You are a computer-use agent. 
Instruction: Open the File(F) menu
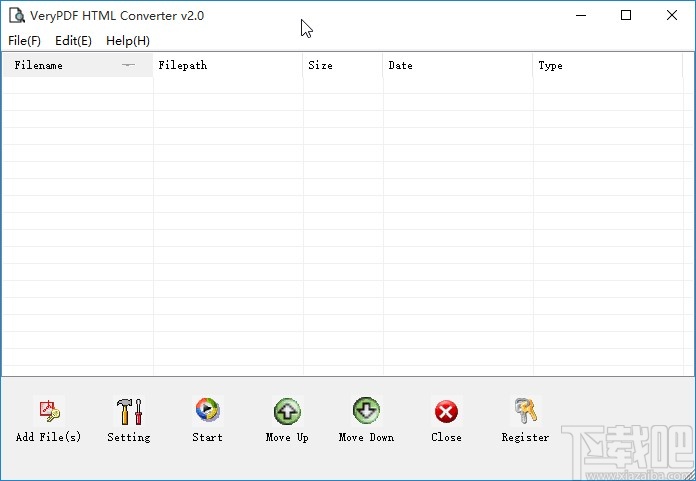[x=24, y=41]
